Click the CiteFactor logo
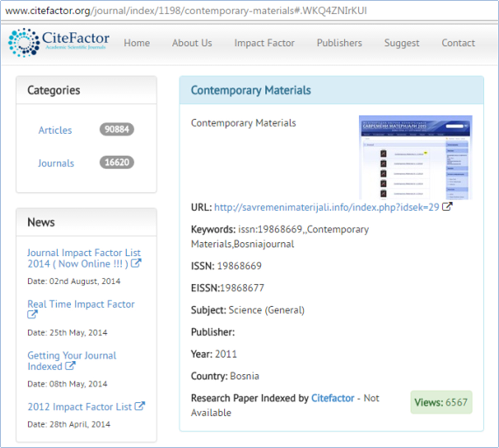This screenshot has width=499, height=448. (x=59, y=42)
